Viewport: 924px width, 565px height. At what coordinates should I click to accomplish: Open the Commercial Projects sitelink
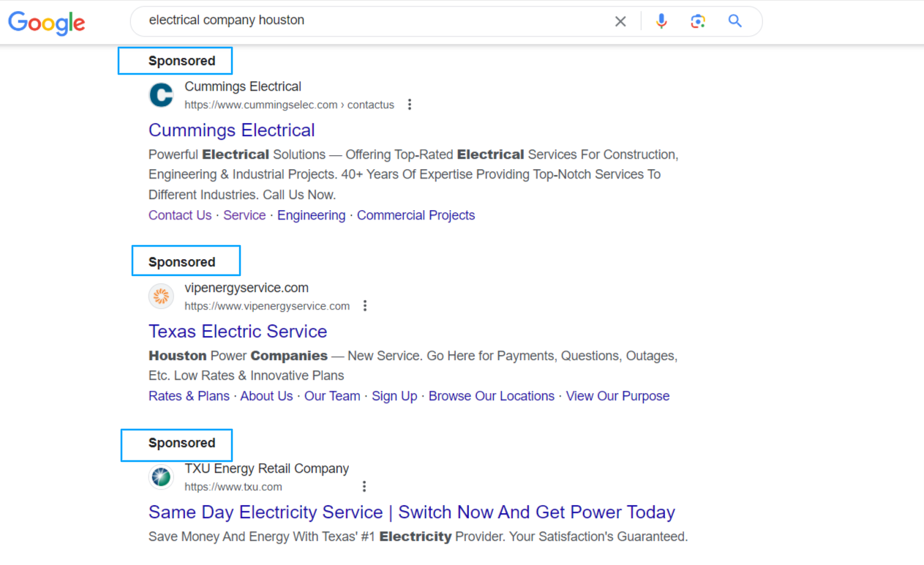coord(416,214)
